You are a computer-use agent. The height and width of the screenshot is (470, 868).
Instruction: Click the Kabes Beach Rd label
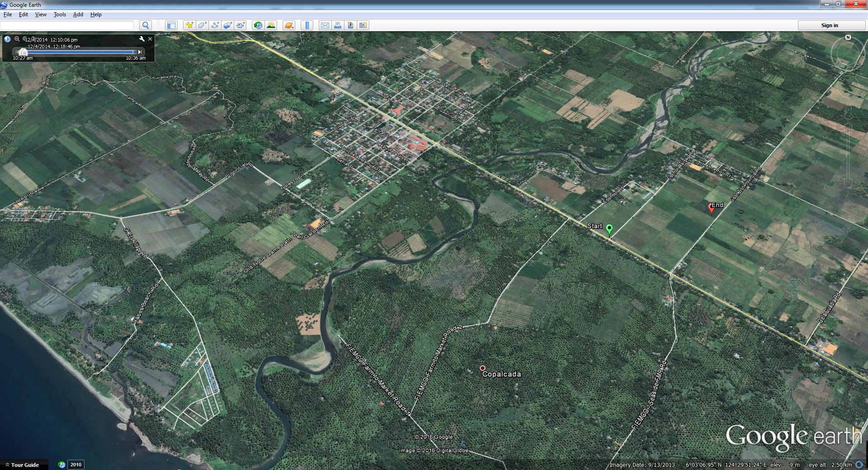click(146, 303)
